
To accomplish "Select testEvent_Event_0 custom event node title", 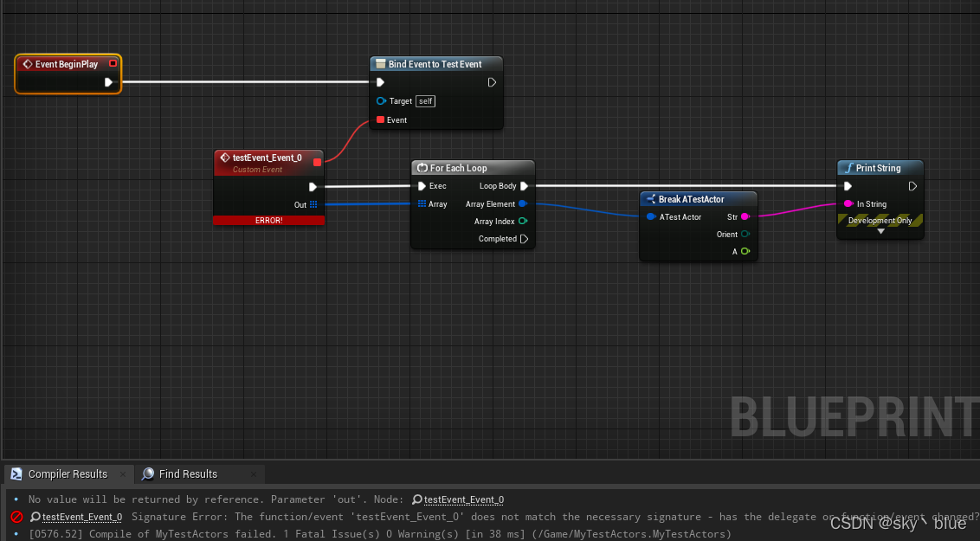I will coord(267,158).
